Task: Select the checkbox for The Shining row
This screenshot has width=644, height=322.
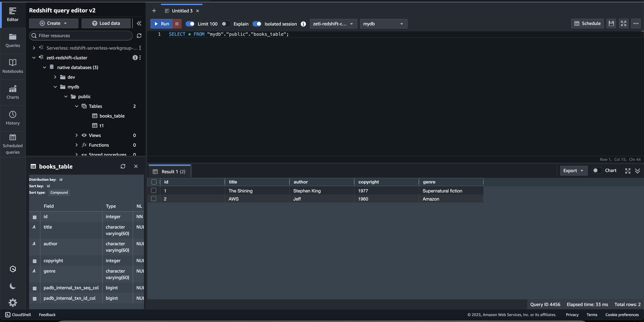Action: [154, 190]
